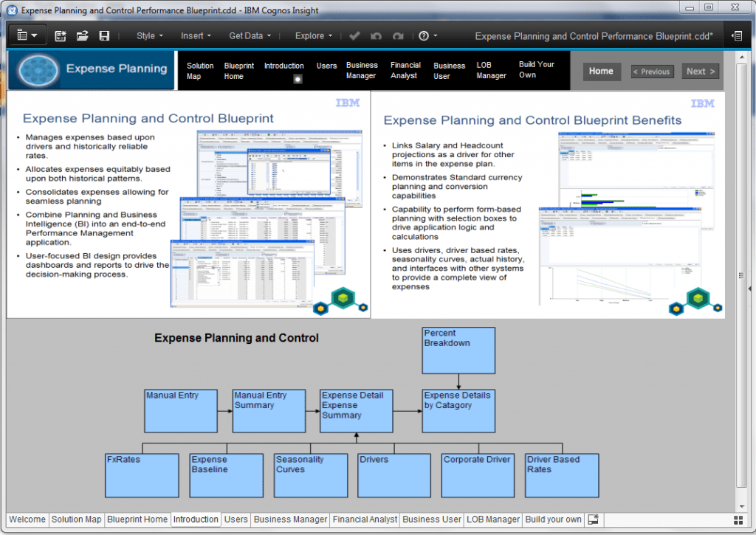
Task: Click the Seasonality Curves diagram box
Action: click(311, 475)
